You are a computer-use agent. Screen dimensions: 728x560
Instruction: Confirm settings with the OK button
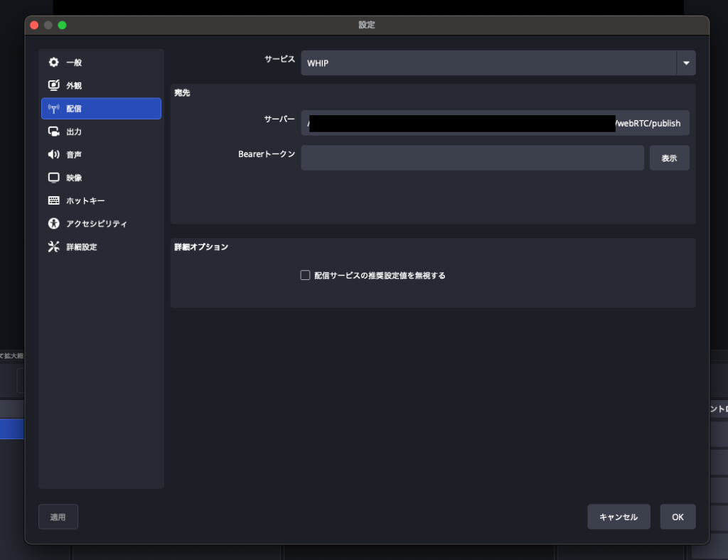(678, 517)
